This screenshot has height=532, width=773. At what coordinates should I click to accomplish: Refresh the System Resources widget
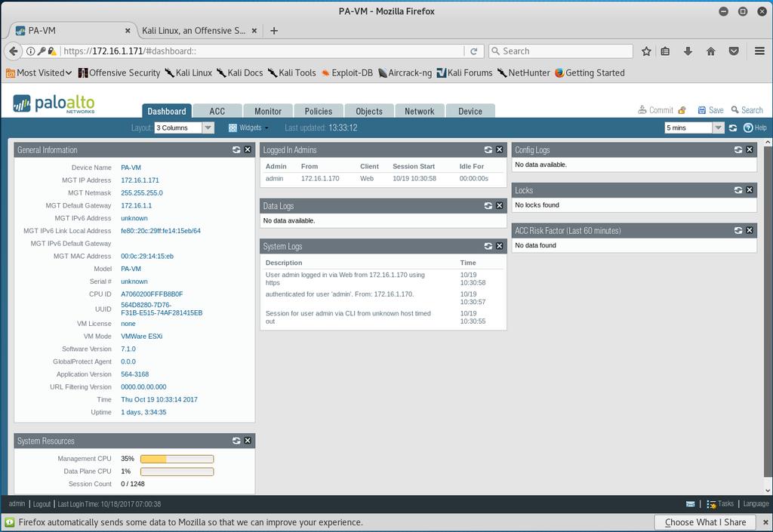click(x=236, y=441)
